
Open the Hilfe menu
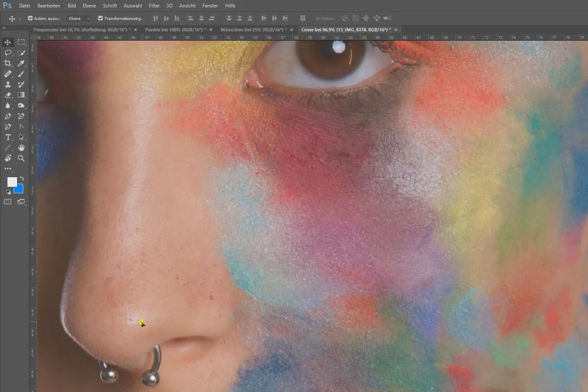[x=230, y=5]
